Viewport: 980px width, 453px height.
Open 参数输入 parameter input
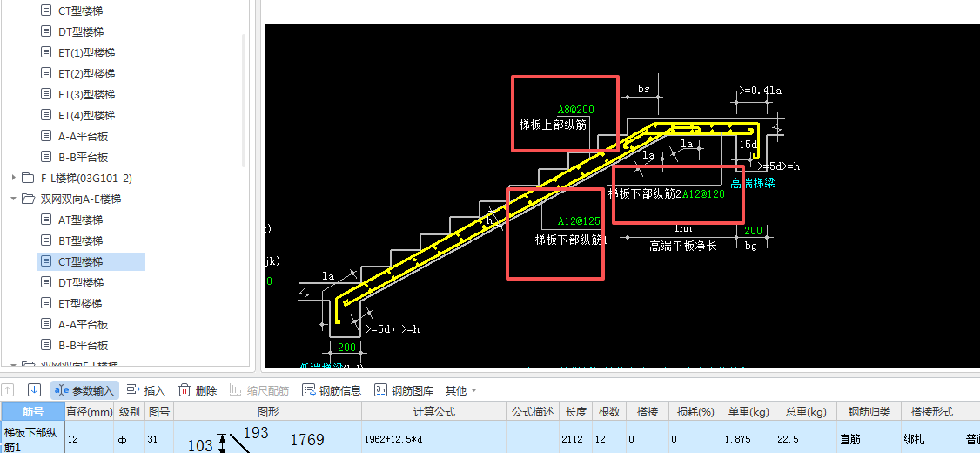coord(84,390)
